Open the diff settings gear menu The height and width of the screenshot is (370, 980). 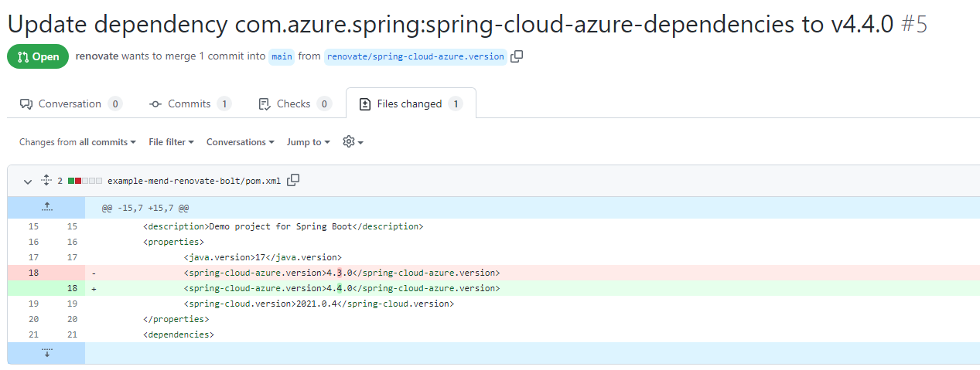click(x=353, y=142)
